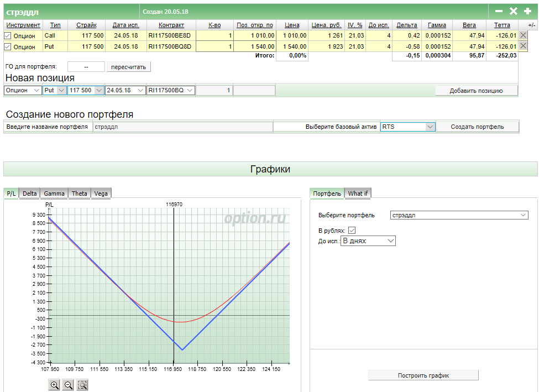Viewport: 539px width, 392px height.
Task: Click the plus icon in portfolio header
Action: [527, 11]
